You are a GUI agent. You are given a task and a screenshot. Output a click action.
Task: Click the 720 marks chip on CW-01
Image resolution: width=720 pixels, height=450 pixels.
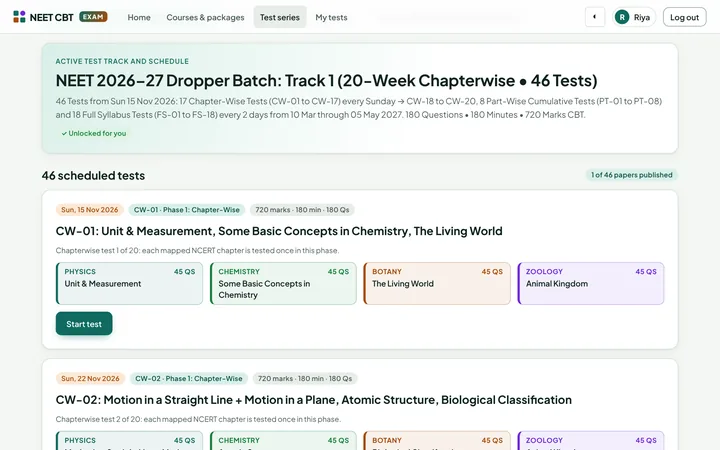[x=302, y=210]
